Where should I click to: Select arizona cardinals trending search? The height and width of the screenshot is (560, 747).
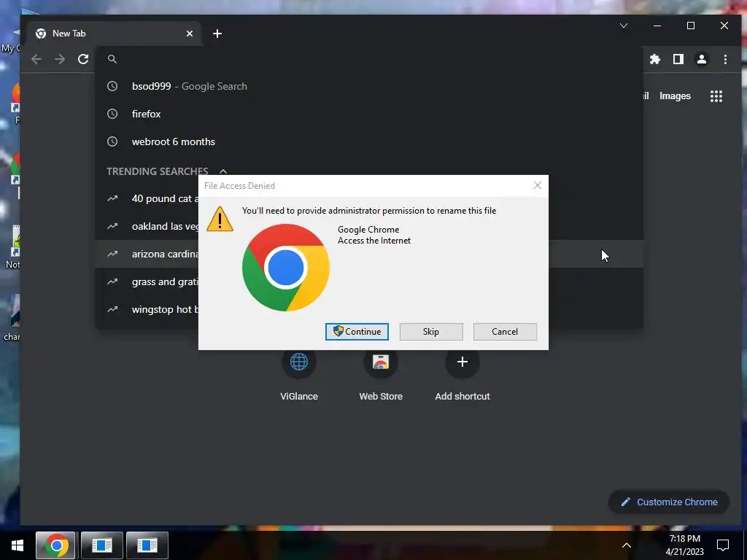pyautogui.click(x=147, y=254)
